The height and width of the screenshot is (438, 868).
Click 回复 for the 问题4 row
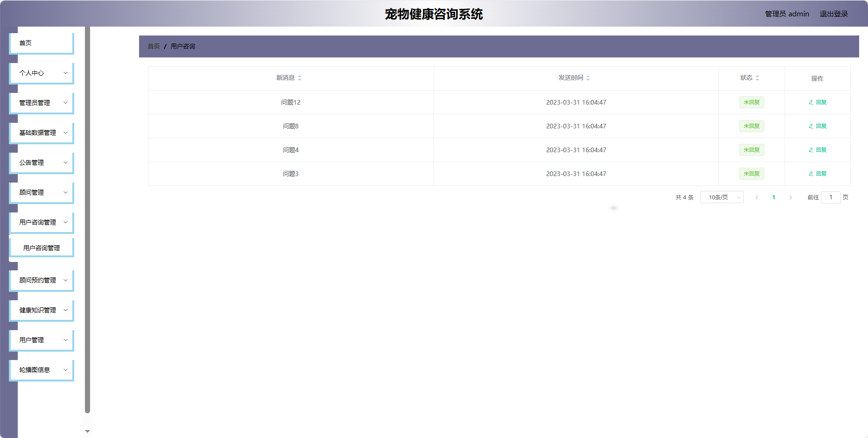(x=818, y=150)
